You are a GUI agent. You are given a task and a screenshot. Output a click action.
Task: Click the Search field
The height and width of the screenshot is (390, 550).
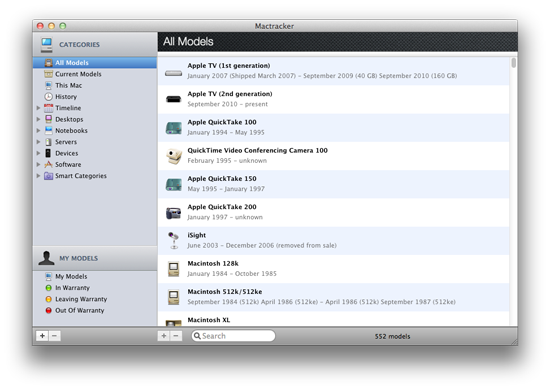(233, 336)
